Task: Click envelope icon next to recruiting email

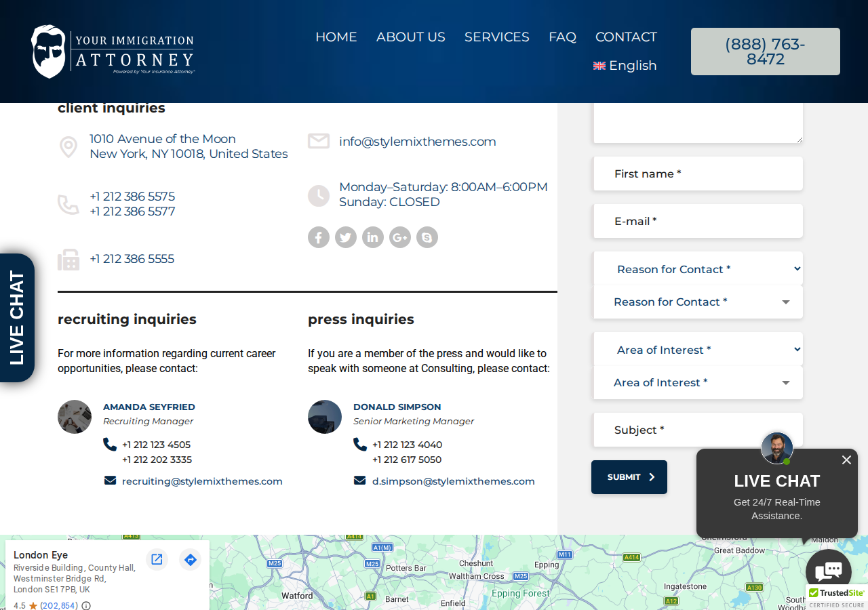Action: pyautogui.click(x=110, y=481)
